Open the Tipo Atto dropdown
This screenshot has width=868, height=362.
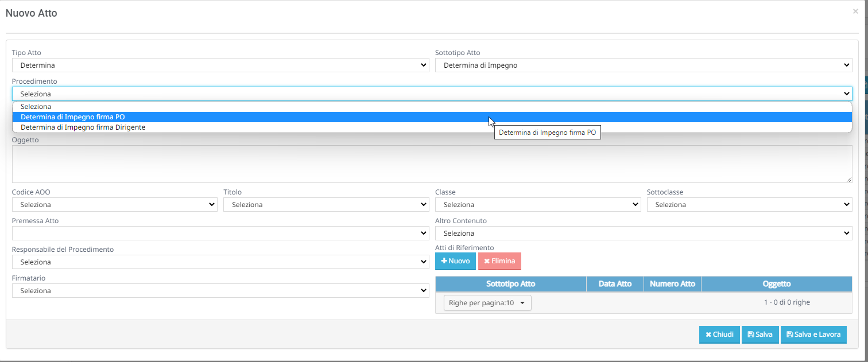[220, 65]
